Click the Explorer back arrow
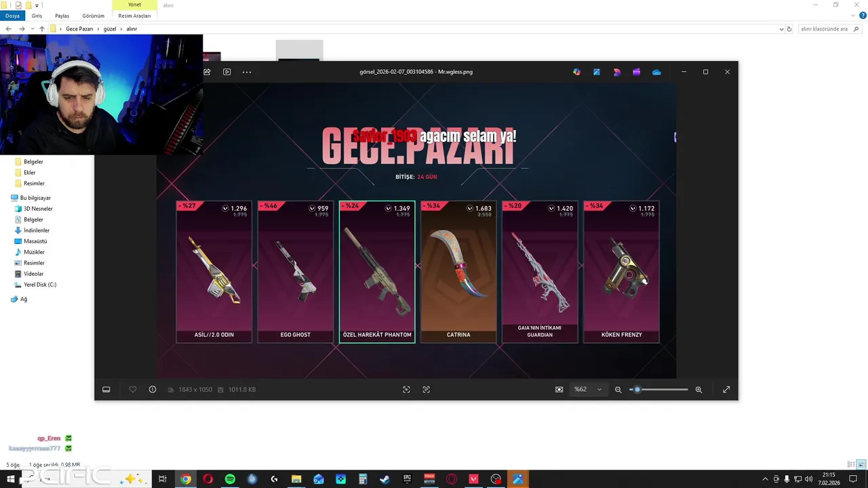Viewport: 868px width, 488px height. pos(8,29)
